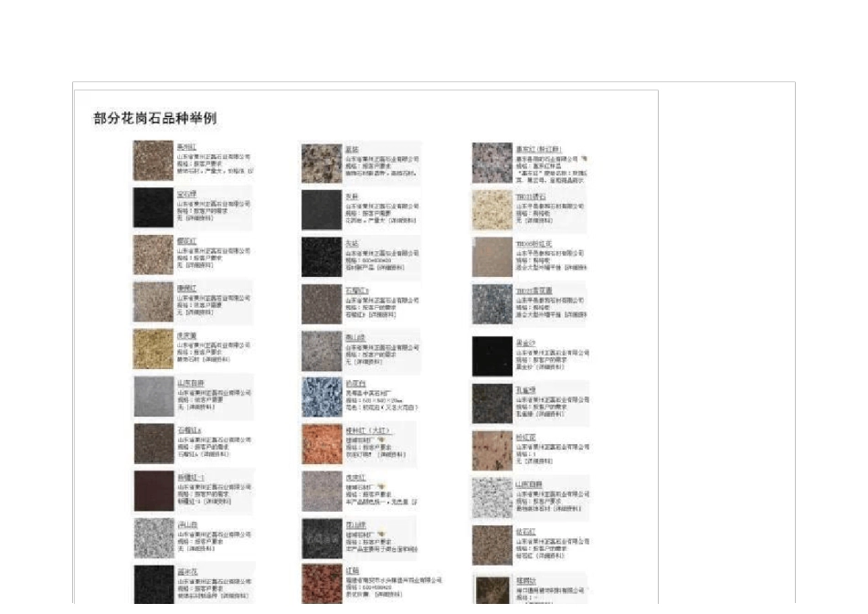Select the dark maroon granite swatch image
This screenshot has height=614, width=868.
tap(153, 491)
